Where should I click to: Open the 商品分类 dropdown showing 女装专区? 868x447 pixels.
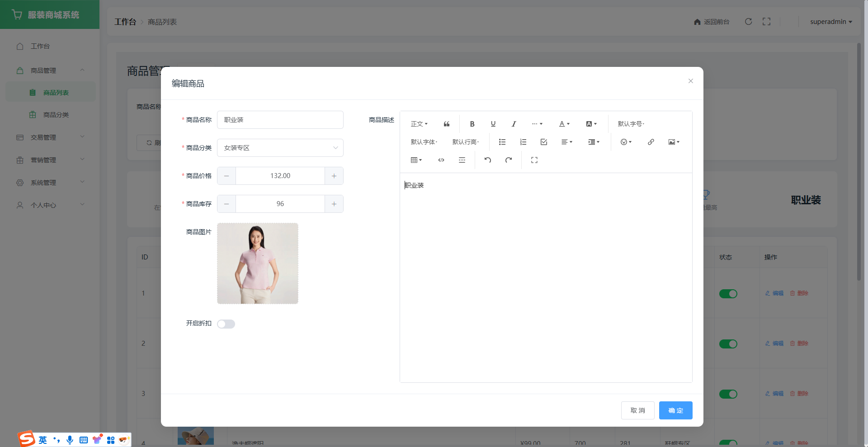(x=280, y=148)
